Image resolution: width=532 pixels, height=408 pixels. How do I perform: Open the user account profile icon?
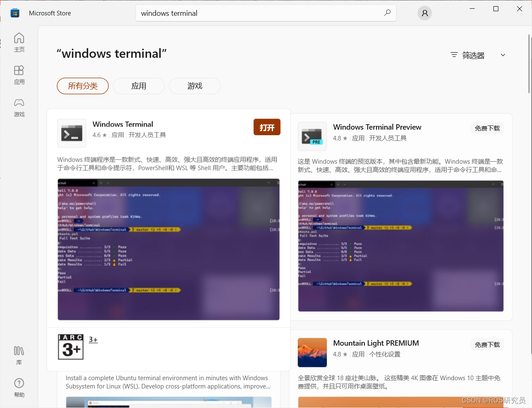(425, 13)
